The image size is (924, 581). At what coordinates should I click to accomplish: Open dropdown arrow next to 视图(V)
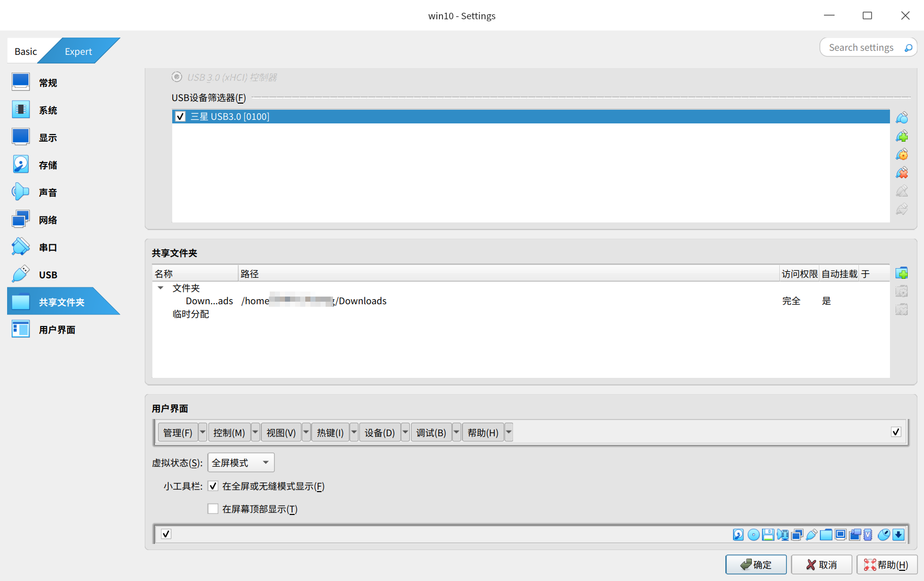pos(306,432)
